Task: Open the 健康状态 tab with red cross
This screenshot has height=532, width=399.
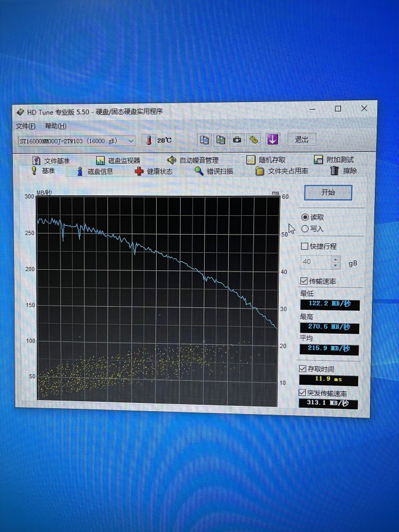Action: (x=154, y=171)
